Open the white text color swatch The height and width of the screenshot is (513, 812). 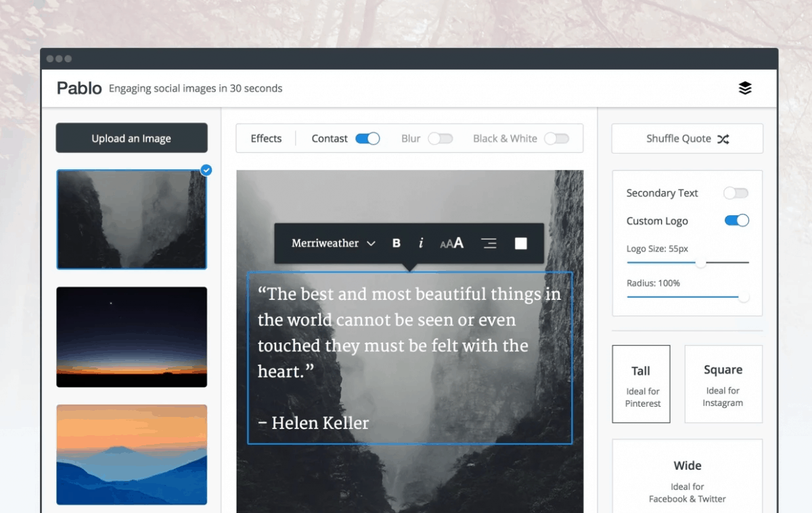point(520,244)
